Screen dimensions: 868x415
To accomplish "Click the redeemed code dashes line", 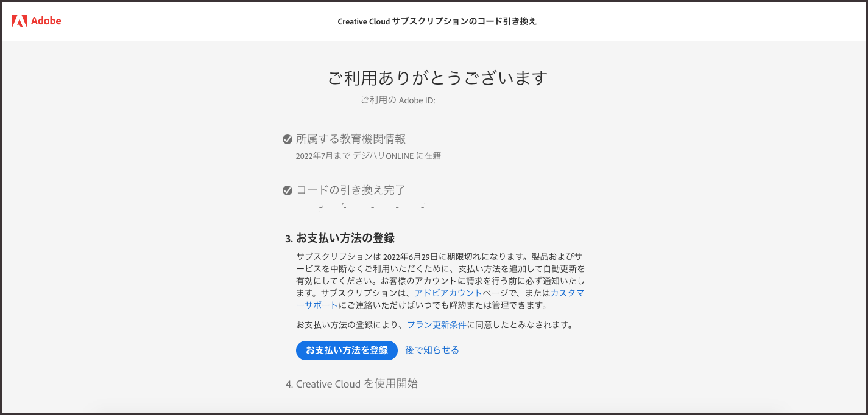I will (371, 207).
